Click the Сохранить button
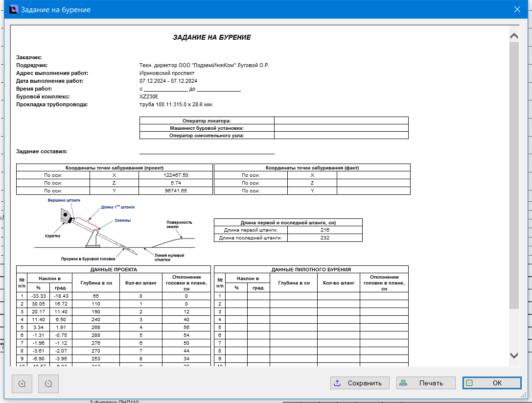This screenshot has width=532, height=403. [360, 383]
